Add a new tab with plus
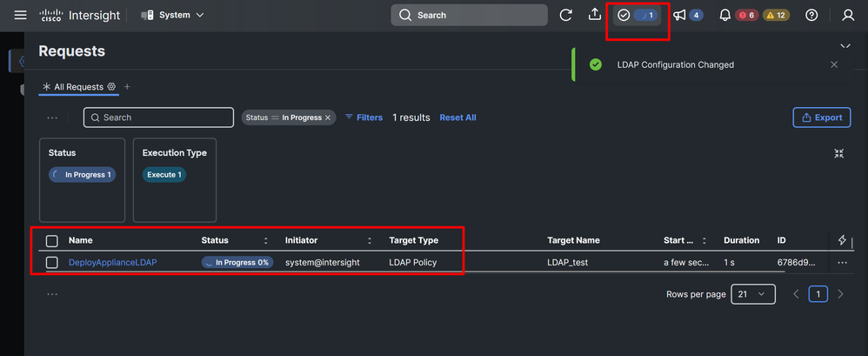The height and width of the screenshot is (356, 868). 127,87
